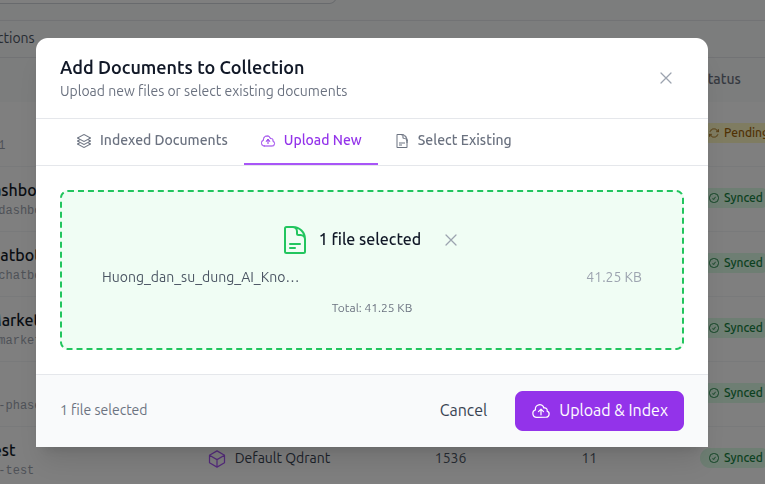765x484 pixels.
Task: Click the Total: 41.25 KB text
Action: coord(372,308)
